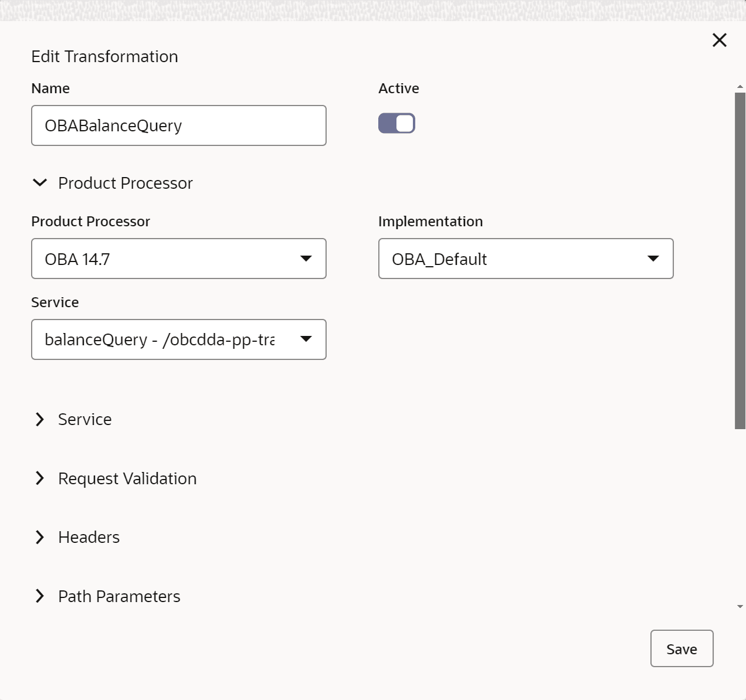Screen dimensions: 746x700
Task: Open the OBA_Default Implementation dropdown arrow
Action: (653, 259)
